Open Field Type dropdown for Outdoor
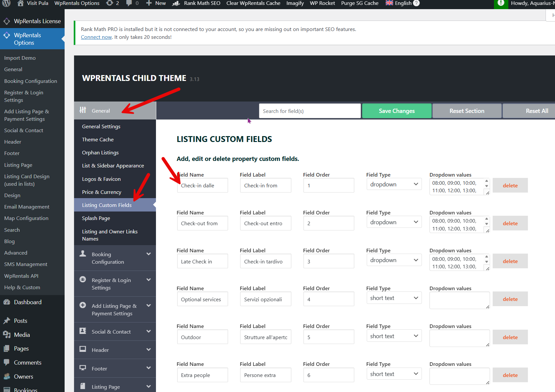 tap(394, 336)
